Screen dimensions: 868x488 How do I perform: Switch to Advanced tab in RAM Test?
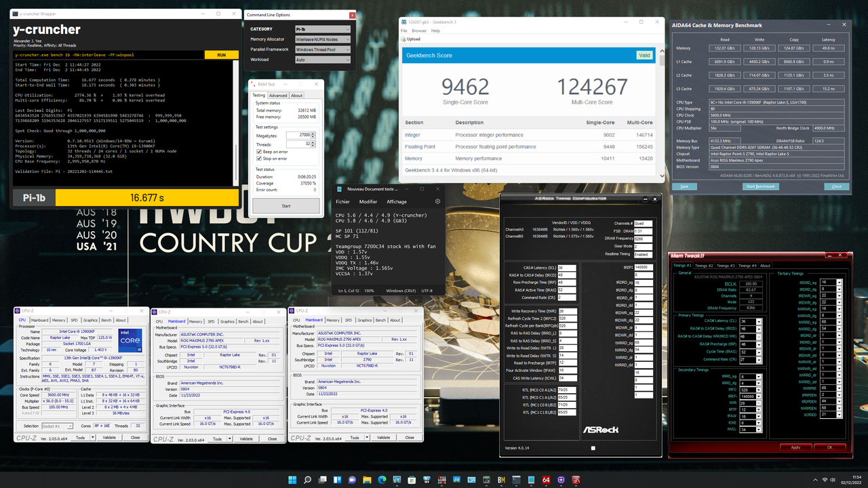[278, 96]
